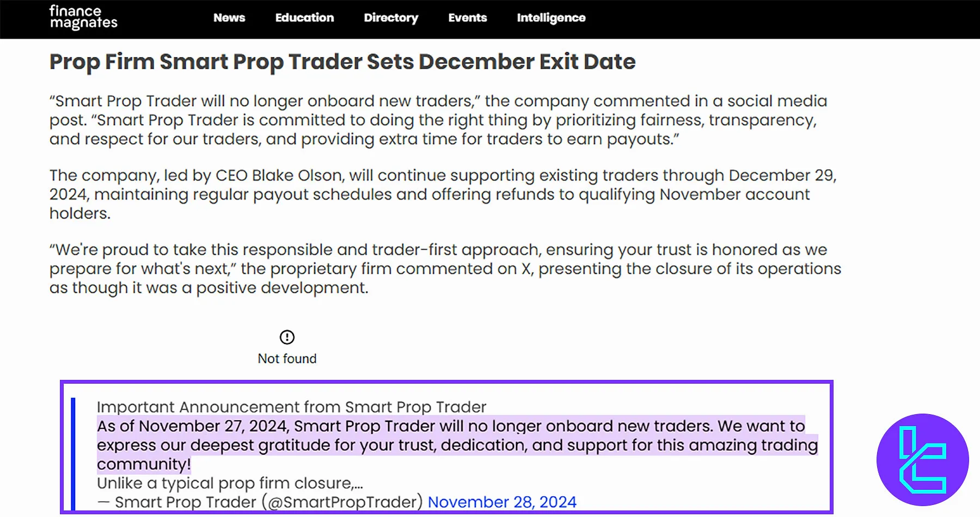Click the circled exclamation mark above 'Not found'
Image resolution: width=980 pixels, height=517 pixels.
(286, 336)
